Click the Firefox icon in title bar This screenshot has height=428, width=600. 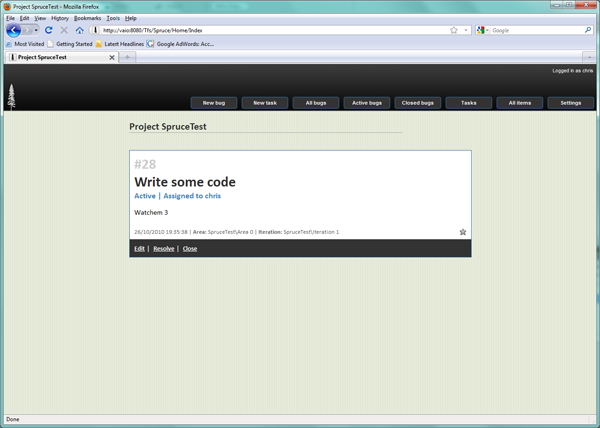tap(7, 7)
